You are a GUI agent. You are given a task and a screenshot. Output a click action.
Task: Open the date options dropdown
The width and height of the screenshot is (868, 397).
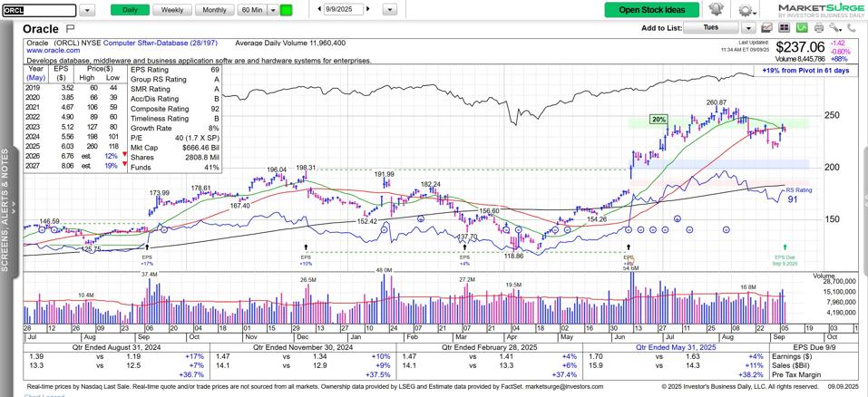pyautogui.click(x=390, y=10)
